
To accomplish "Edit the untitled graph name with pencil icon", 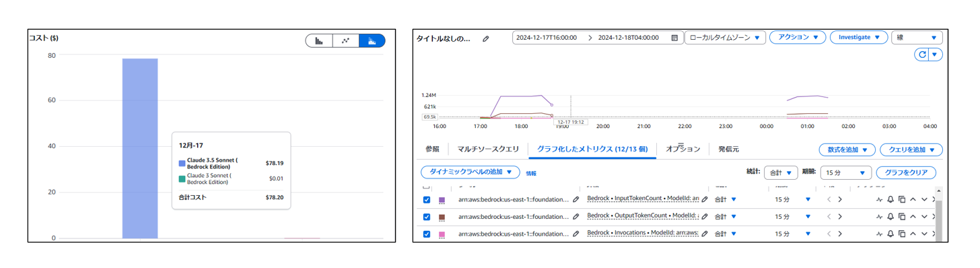I will tap(486, 39).
